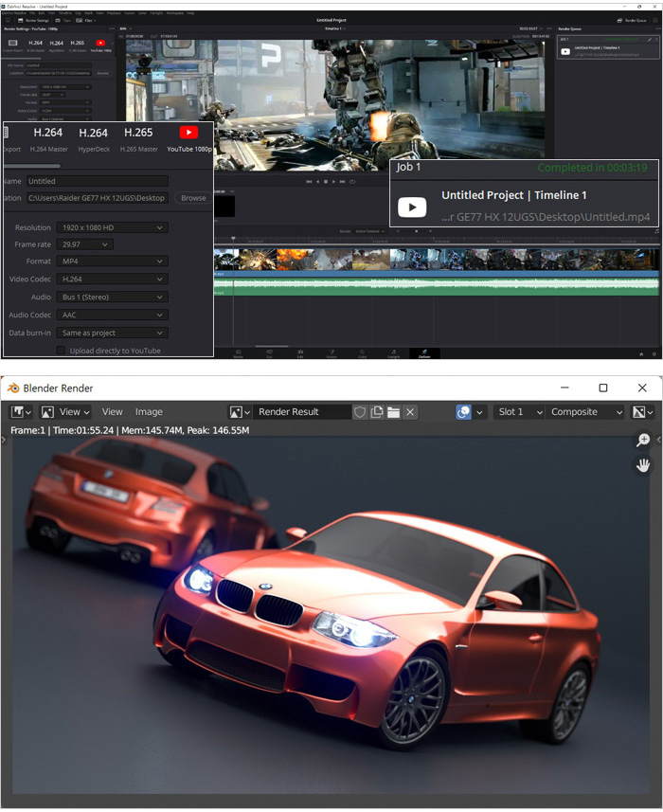Open the enlarged Video Codec H.264 dropdown
The width and height of the screenshot is (663, 812).
click(113, 280)
